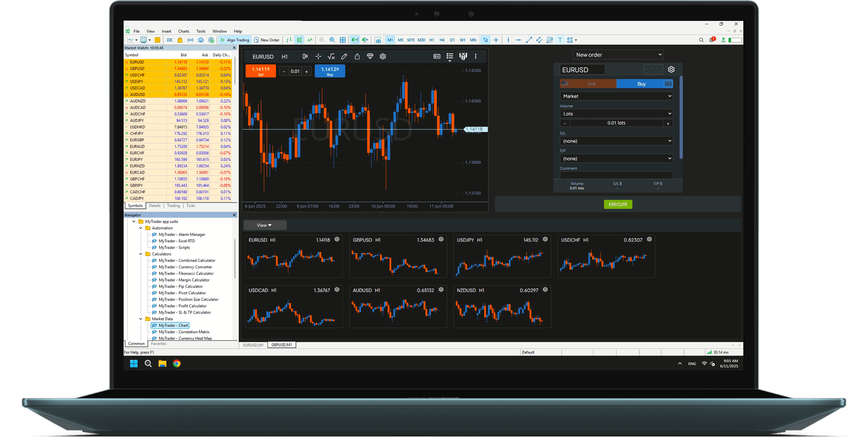This screenshot has height=437, width=868.
Task: Open the indicators (fx) menu on the chart
Action: [x=331, y=57]
